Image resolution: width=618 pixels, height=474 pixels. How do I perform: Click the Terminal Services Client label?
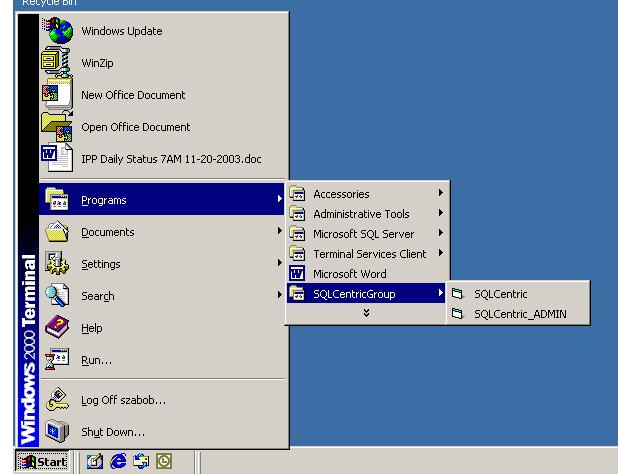[370, 254]
